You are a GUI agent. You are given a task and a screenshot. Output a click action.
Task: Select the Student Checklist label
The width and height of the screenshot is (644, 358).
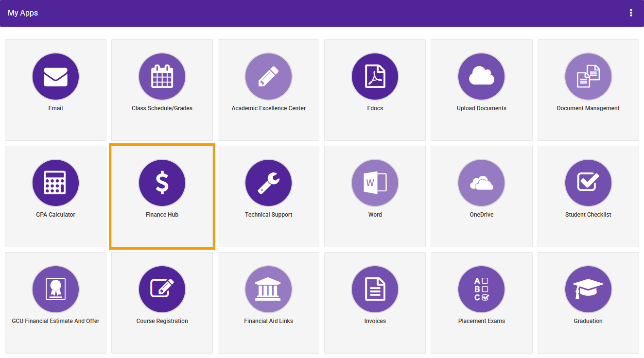pos(588,215)
